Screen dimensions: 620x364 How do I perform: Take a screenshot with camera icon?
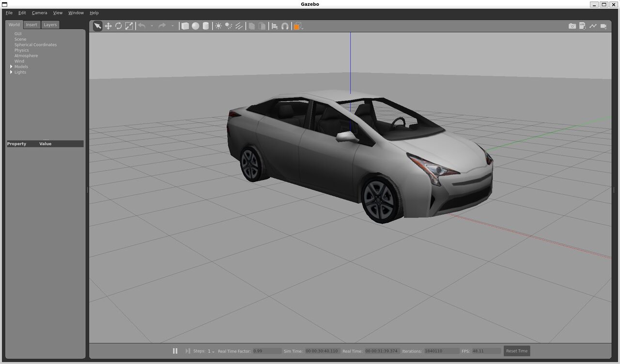coord(572,26)
